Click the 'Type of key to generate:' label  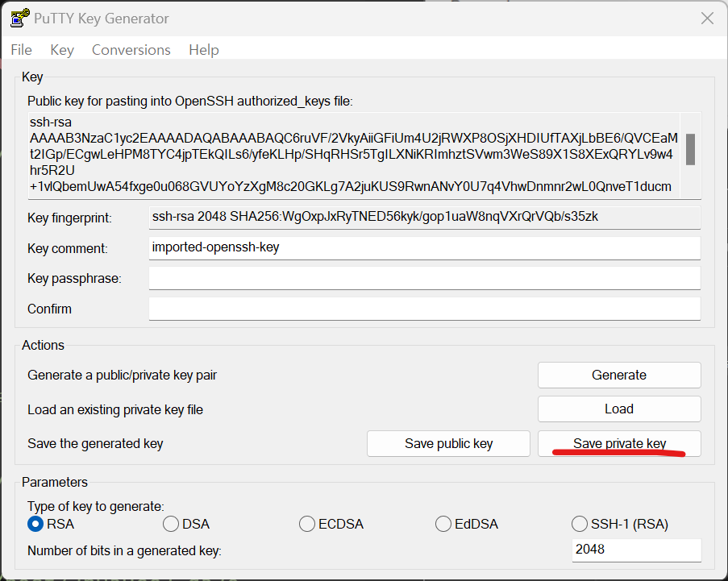(x=96, y=506)
